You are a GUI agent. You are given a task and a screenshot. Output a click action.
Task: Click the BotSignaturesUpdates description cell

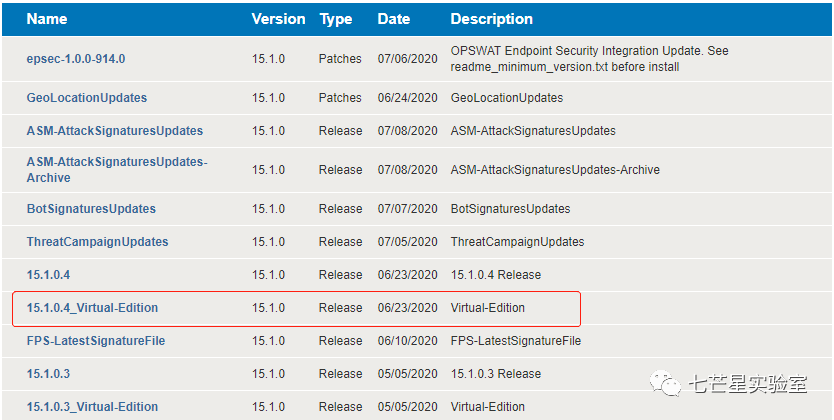pos(511,208)
